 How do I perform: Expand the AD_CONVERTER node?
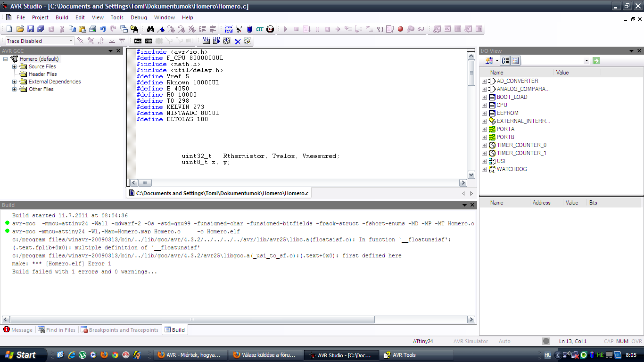point(485,81)
